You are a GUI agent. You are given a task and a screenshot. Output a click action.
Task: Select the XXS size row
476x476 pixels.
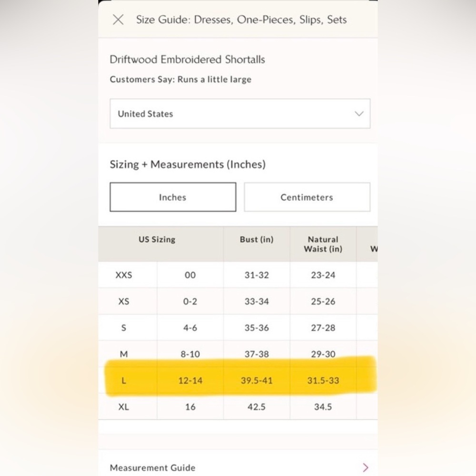[238, 275]
